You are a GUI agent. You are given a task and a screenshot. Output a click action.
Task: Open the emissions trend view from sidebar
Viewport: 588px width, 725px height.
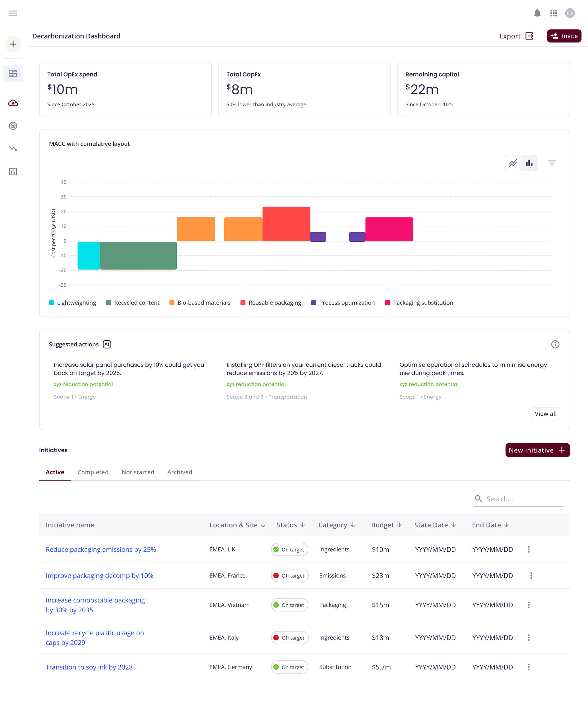(x=13, y=149)
